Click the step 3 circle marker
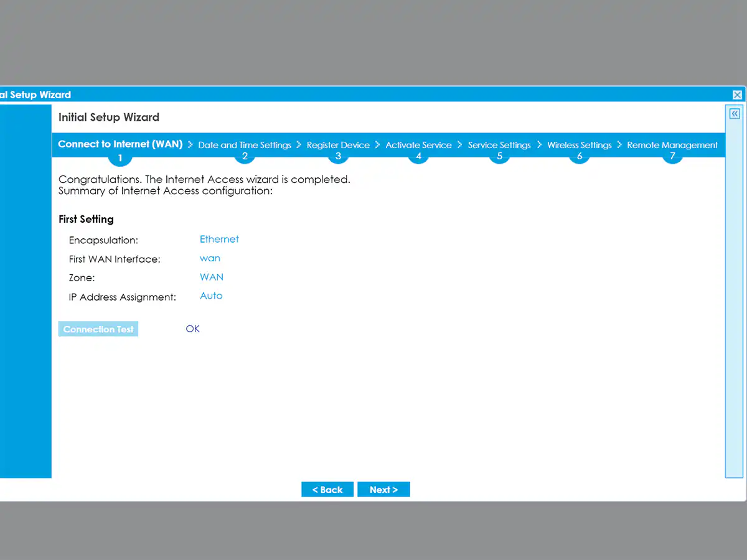Viewport: 747px width, 560px height. click(338, 156)
